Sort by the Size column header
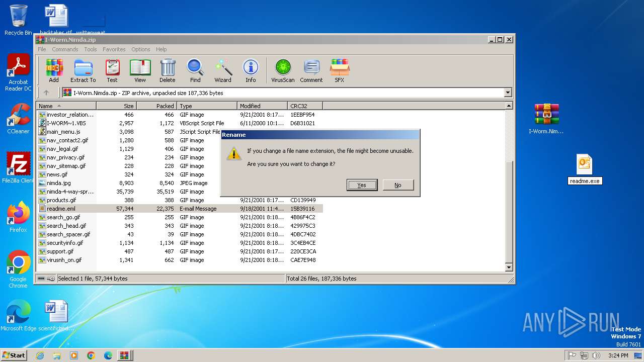The height and width of the screenshot is (362, 644). 116,106
